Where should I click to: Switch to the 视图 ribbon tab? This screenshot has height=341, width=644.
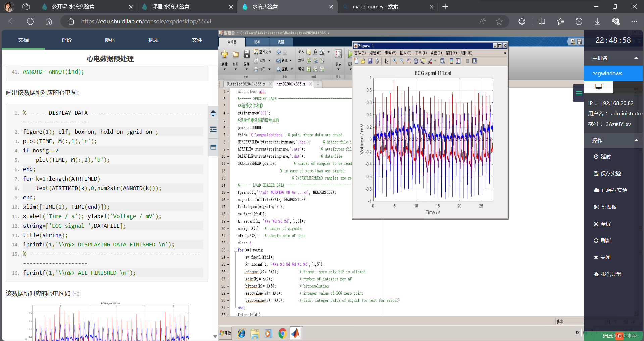(x=281, y=42)
